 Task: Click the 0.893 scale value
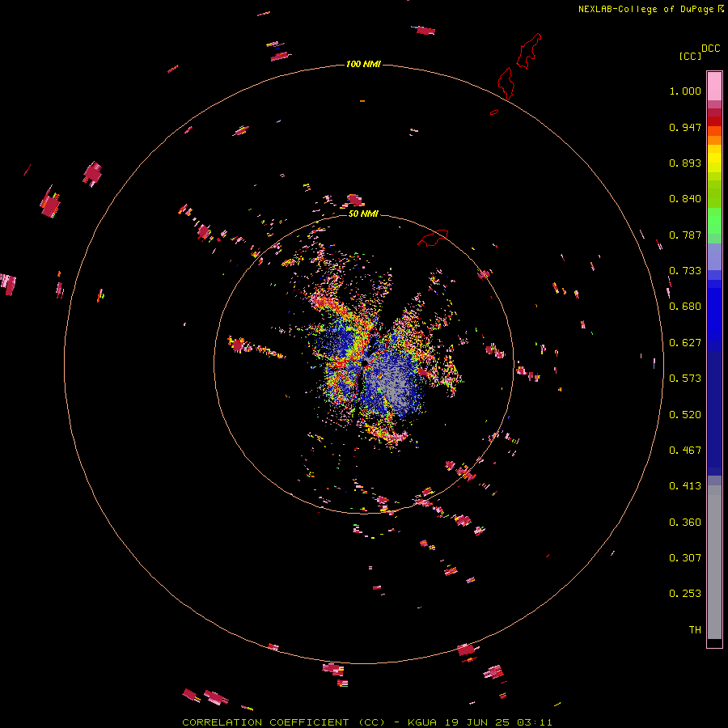(x=685, y=163)
